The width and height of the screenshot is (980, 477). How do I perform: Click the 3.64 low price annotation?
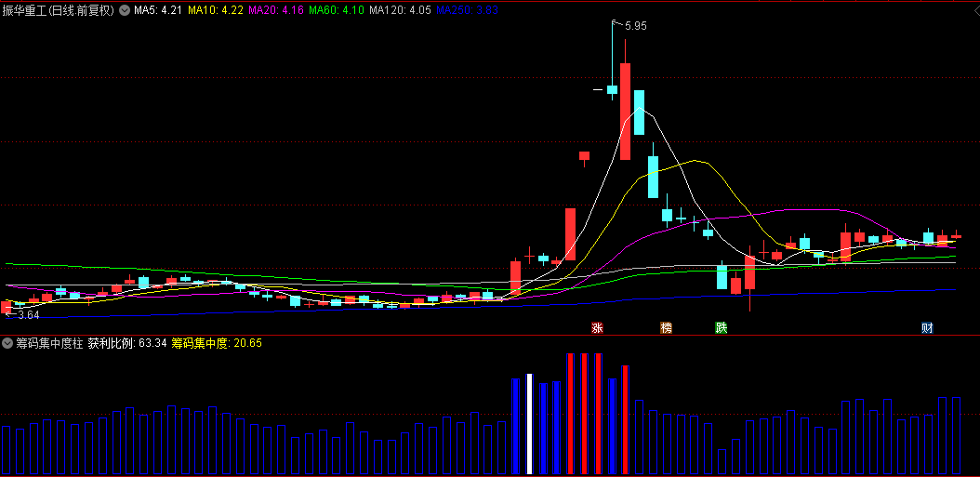point(28,315)
